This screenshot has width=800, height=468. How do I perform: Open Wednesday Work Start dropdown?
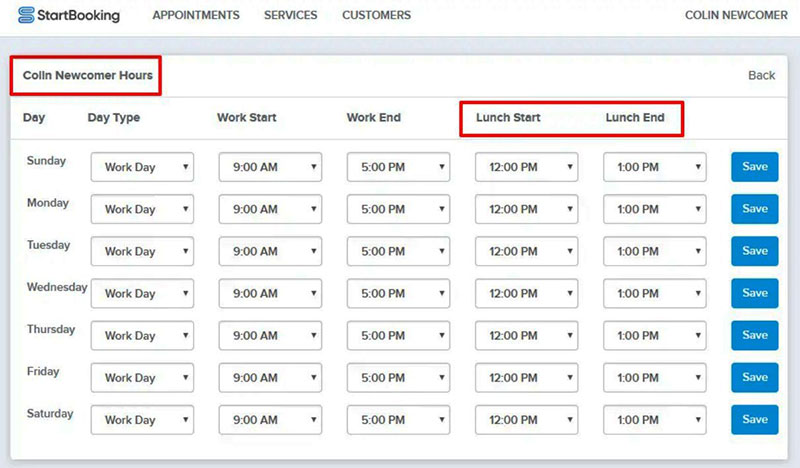tap(270, 293)
